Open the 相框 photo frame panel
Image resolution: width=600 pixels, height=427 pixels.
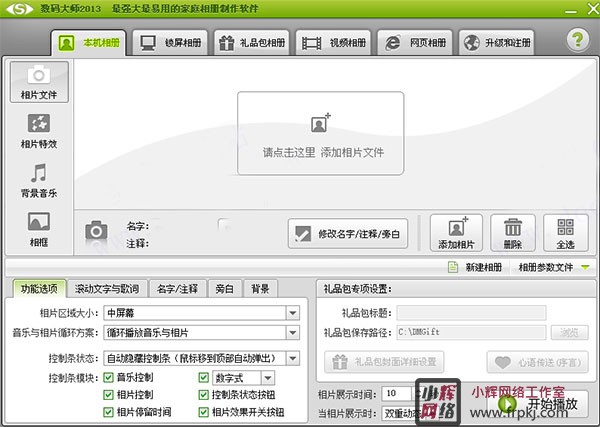click(x=39, y=229)
